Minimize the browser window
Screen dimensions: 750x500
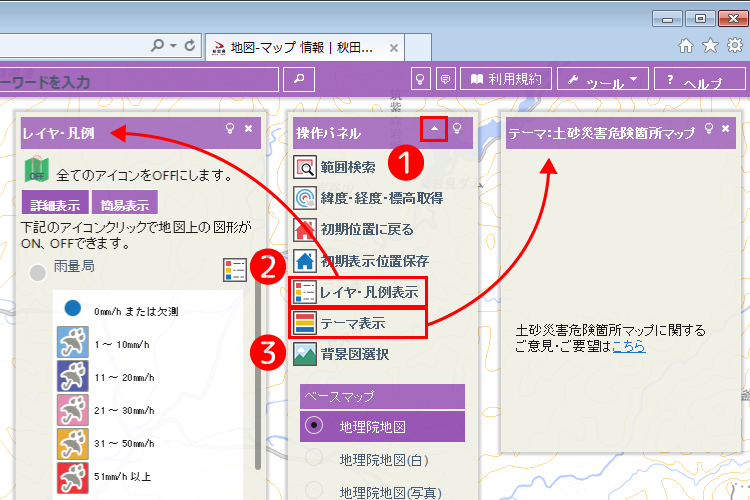pyautogui.click(x=667, y=19)
